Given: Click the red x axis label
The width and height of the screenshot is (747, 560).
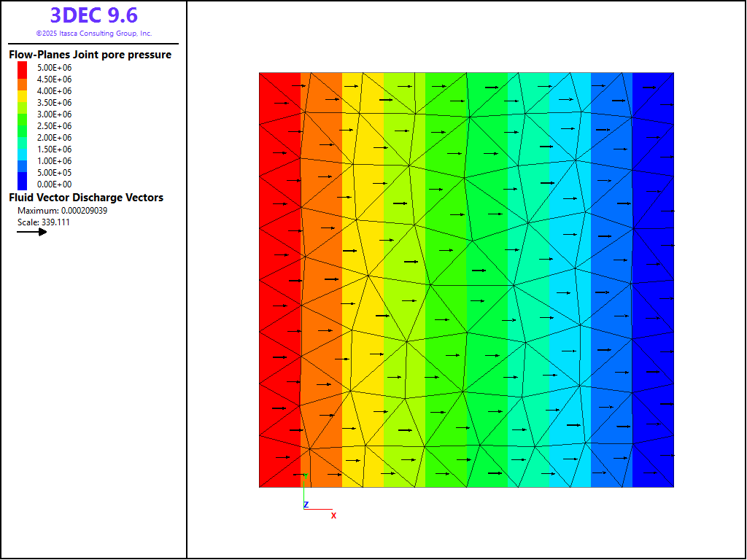Looking at the screenshot, I should pyautogui.click(x=333, y=516).
